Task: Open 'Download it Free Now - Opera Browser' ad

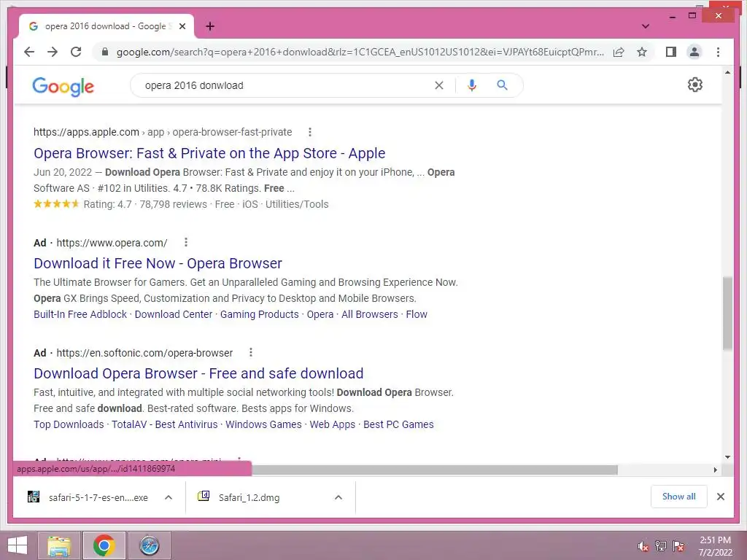Action: tap(158, 263)
